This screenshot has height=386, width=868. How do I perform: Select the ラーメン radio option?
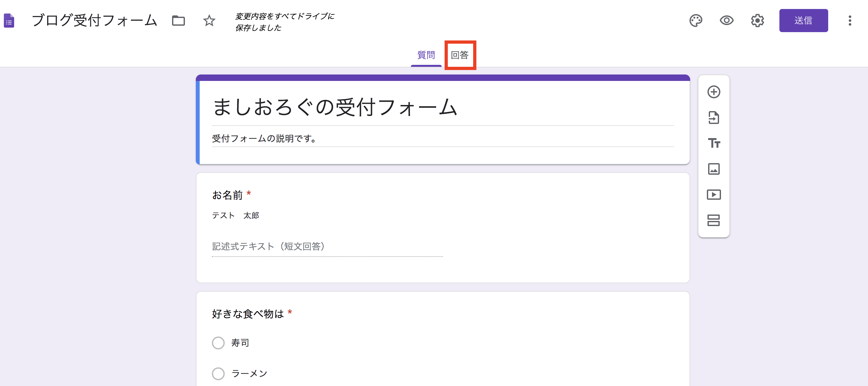[218, 373]
